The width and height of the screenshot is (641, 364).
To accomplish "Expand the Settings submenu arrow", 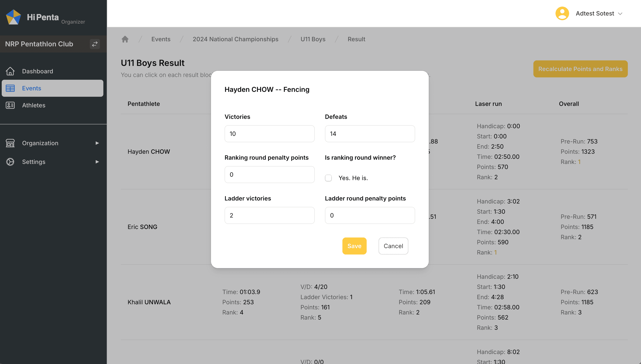I will point(97,162).
